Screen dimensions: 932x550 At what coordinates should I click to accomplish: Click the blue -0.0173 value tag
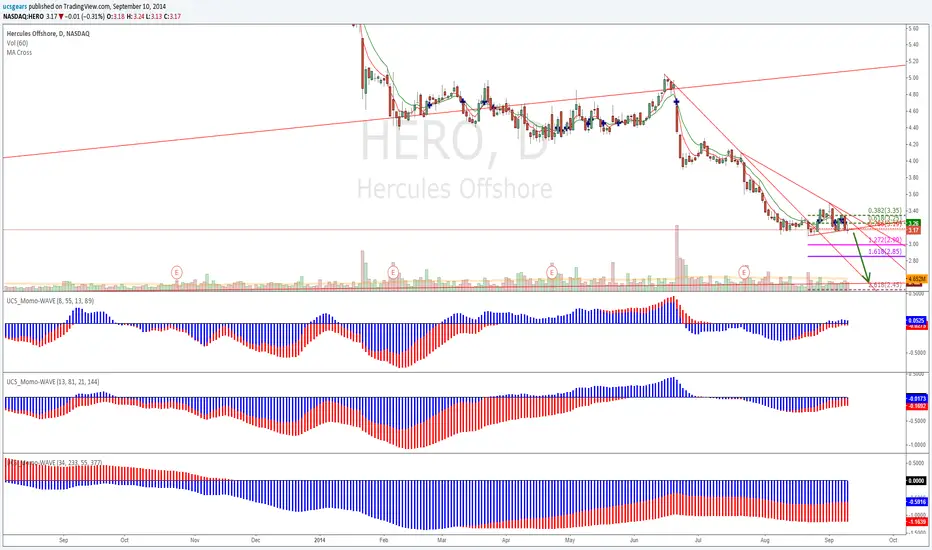click(916, 398)
